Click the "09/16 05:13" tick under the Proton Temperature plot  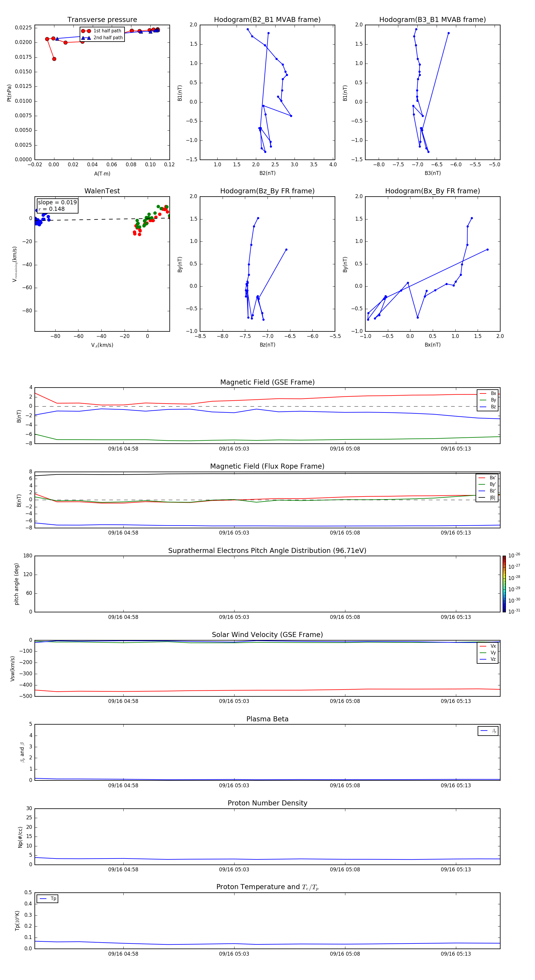pyautogui.click(x=456, y=954)
